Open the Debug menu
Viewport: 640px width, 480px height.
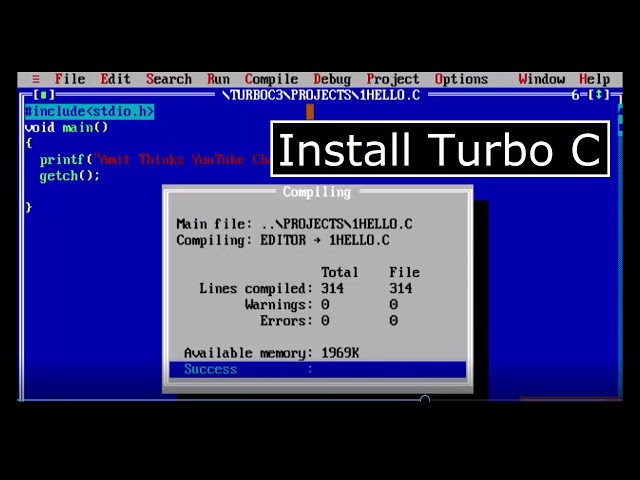tap(332, 79)
